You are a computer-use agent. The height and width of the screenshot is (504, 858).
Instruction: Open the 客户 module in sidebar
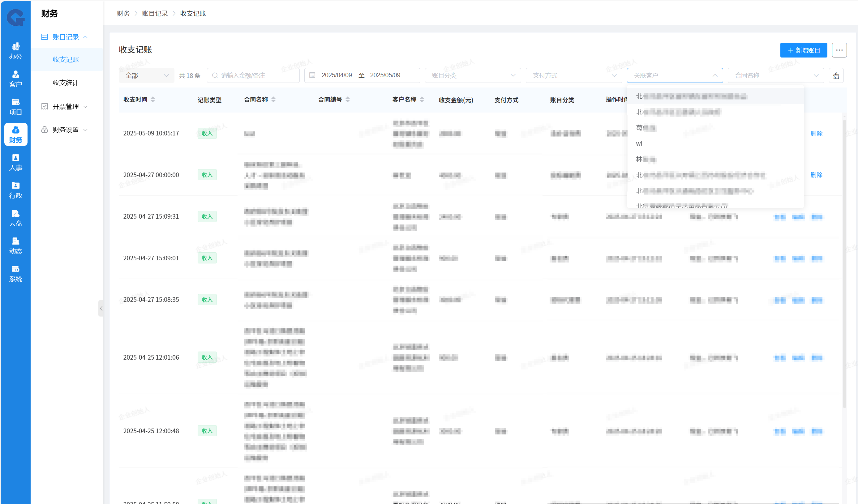click(16, 79)
